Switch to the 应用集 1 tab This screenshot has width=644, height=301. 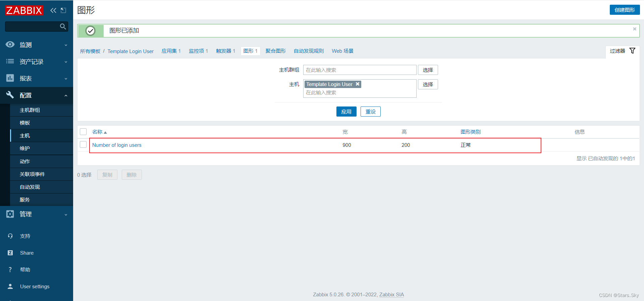coord(171,51)
